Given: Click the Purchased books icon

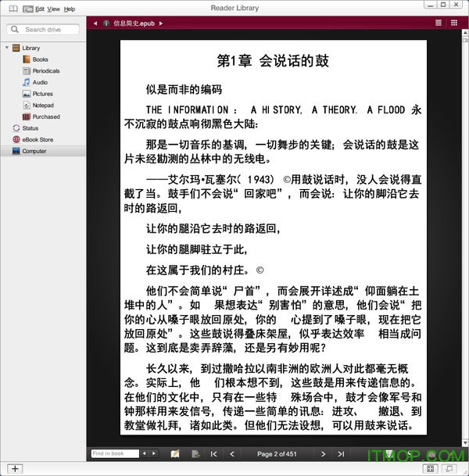Looking at the screenshot, I should (x=27, y=116).
